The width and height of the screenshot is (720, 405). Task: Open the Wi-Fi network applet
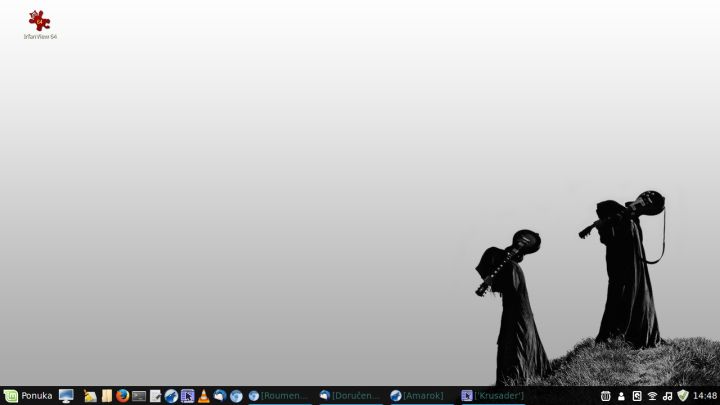click(652, 396)
